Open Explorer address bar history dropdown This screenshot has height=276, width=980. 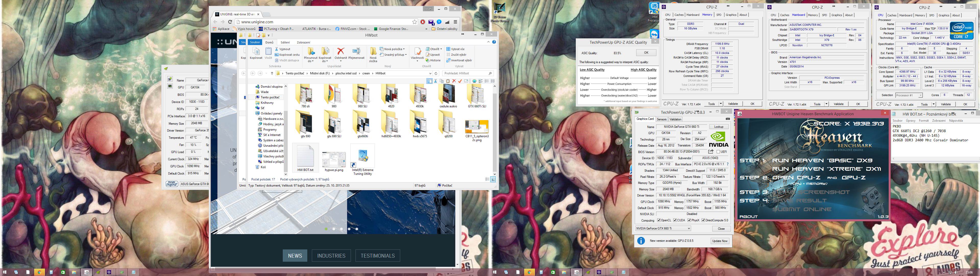click(430, 73)
